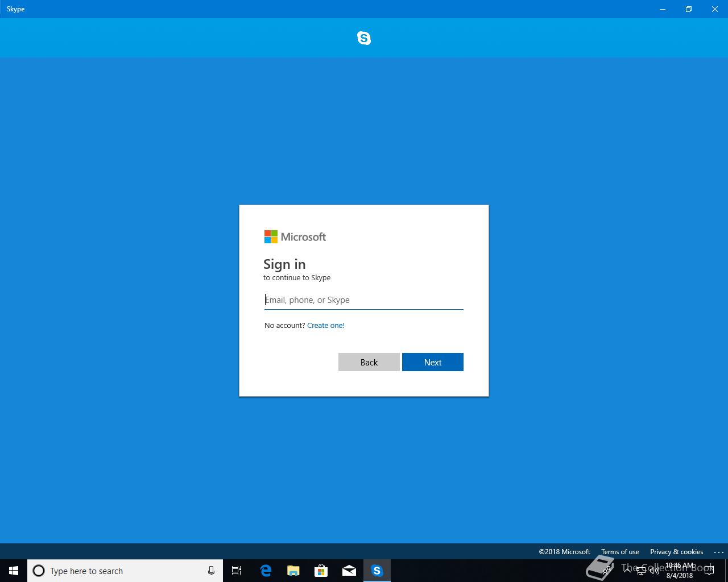Open Task View from taskbar

point(237,571)
